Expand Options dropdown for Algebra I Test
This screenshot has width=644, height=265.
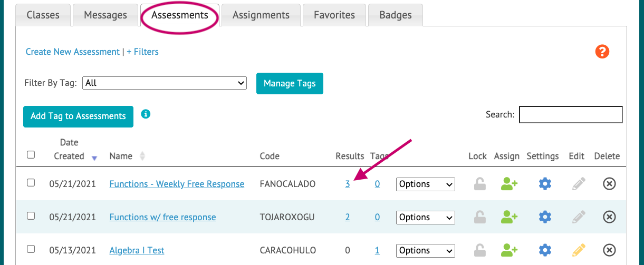click(x=425, y=250)
